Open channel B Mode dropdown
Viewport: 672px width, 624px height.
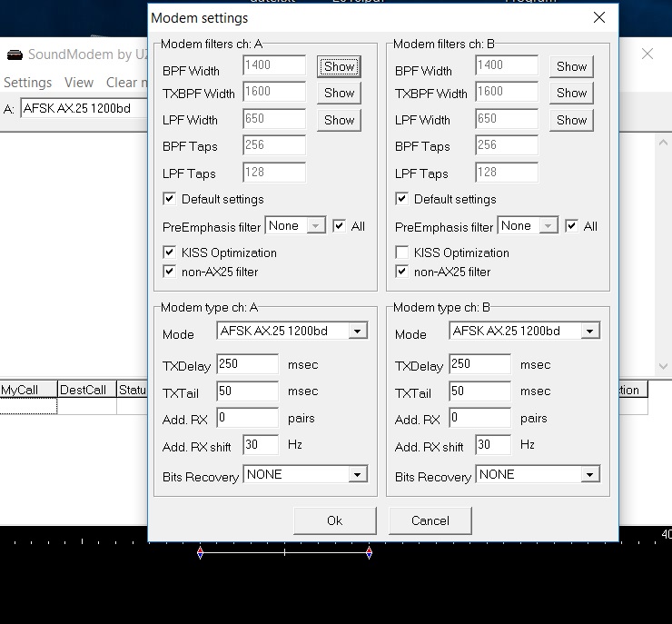(590, 332)
